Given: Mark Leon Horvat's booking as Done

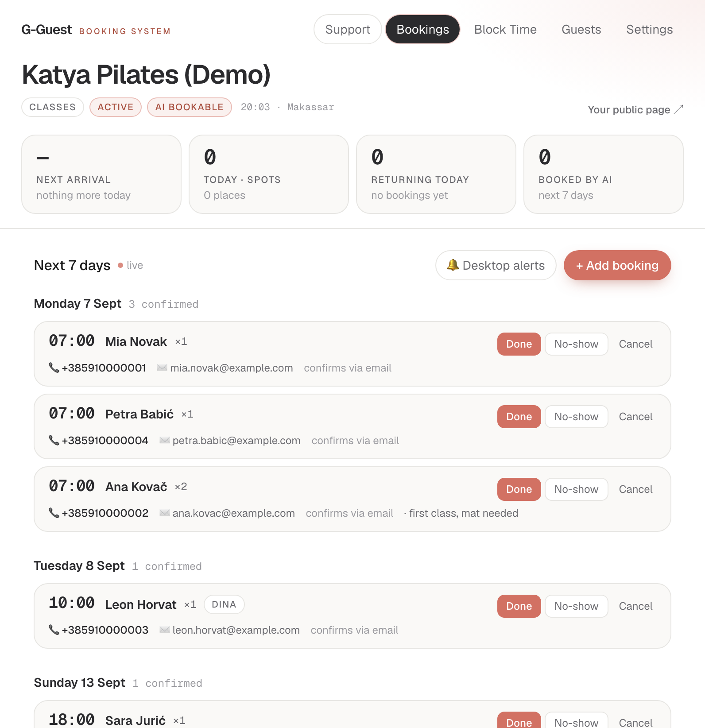Looking at the screenshot, I should 519,606.
